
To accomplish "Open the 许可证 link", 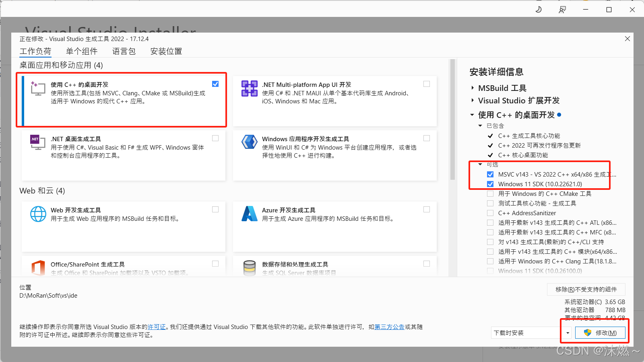I will [157, 327].
